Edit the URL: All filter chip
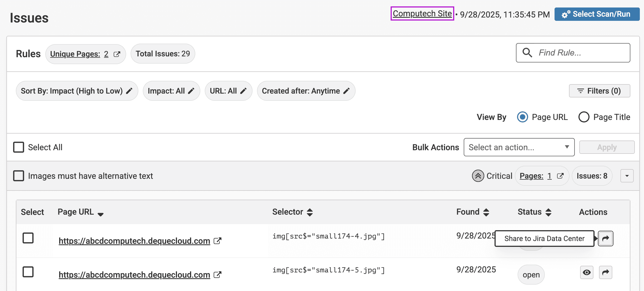The width and height of the screenshot is (644, 291). tap(228, 91)
